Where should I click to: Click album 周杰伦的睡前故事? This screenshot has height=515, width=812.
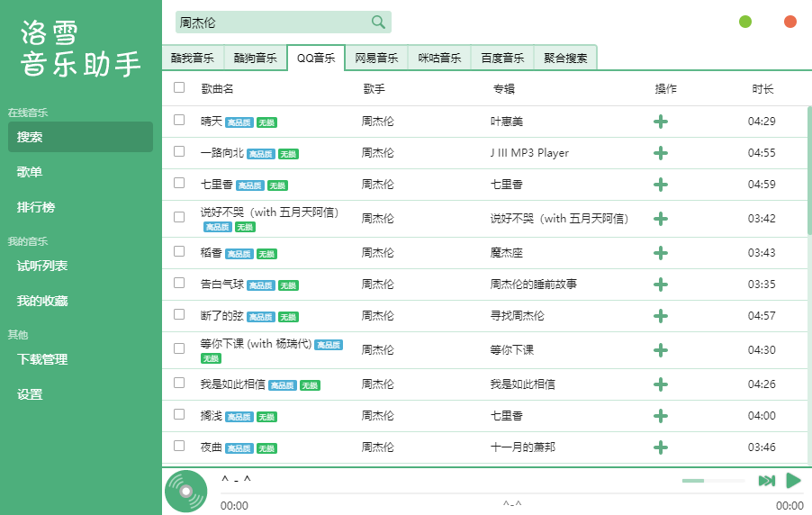pos(534,285)
